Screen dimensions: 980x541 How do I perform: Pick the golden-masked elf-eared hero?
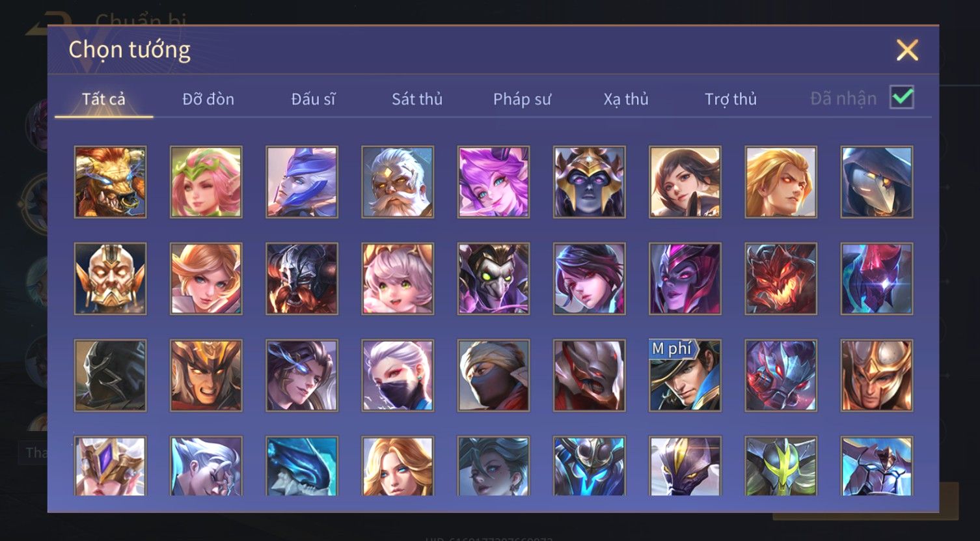(x=111, y=279)
